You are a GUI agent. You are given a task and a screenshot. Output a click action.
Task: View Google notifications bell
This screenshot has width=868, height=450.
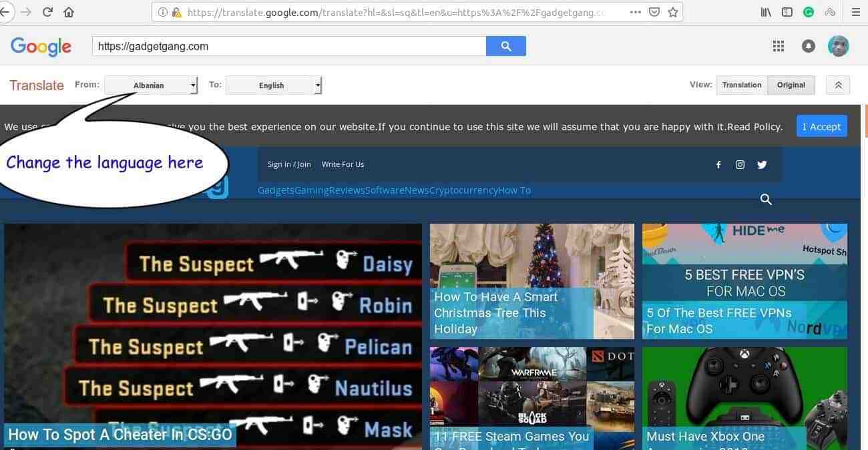809,46
